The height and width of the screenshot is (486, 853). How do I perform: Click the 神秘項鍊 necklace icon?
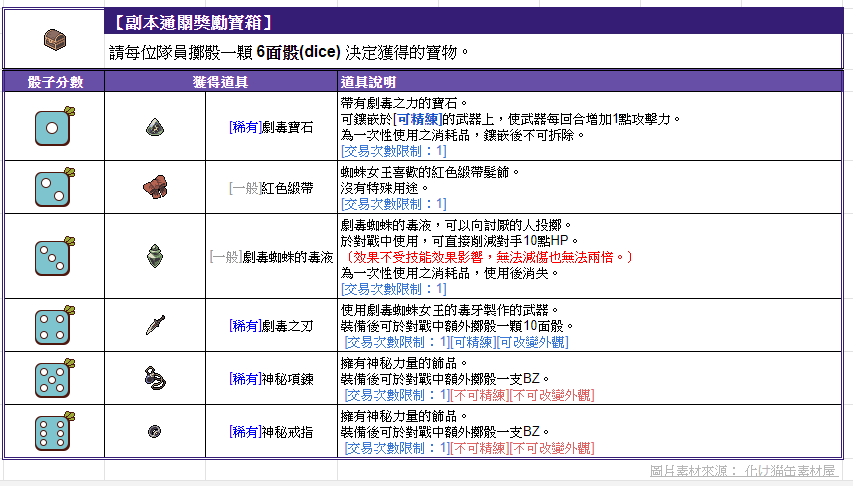click(x=155, y=378)
